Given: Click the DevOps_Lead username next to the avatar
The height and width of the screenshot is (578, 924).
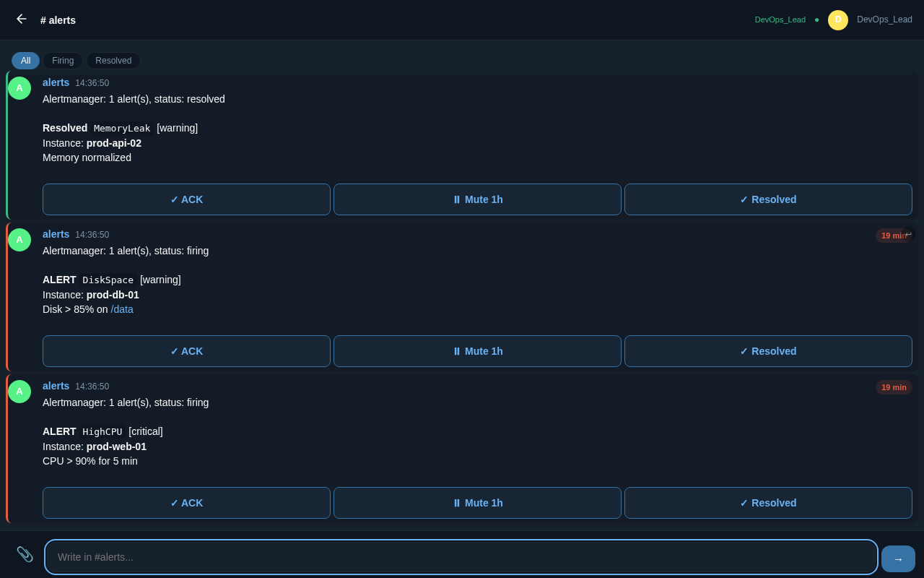Looking at the screenshot, I should click(884, 20).
